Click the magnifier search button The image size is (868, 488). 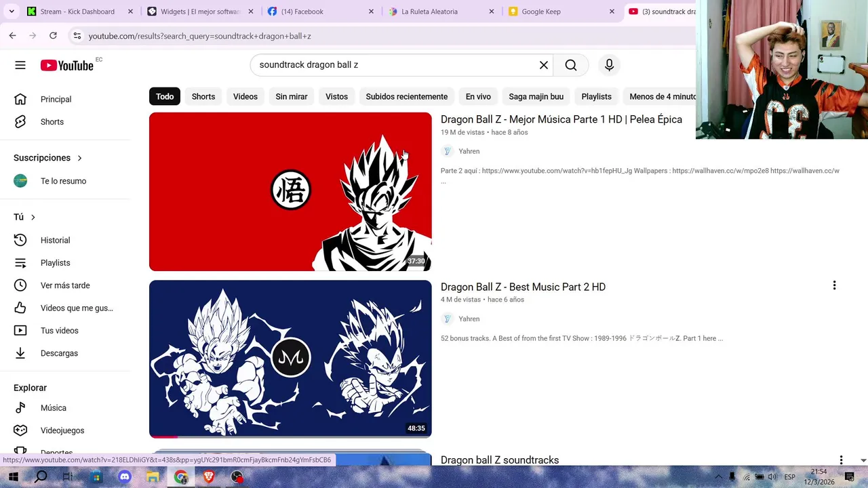tap(571, 65)
